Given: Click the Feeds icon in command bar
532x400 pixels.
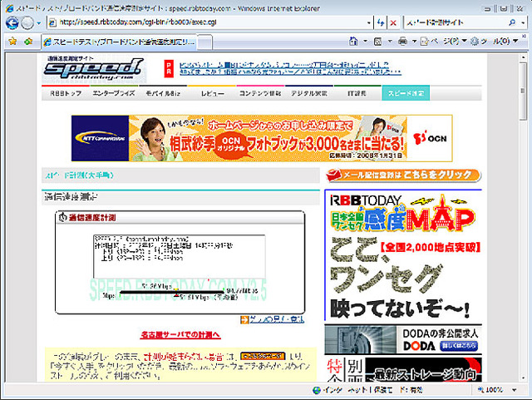Looking at the screenshot, I should coord(377,42).
